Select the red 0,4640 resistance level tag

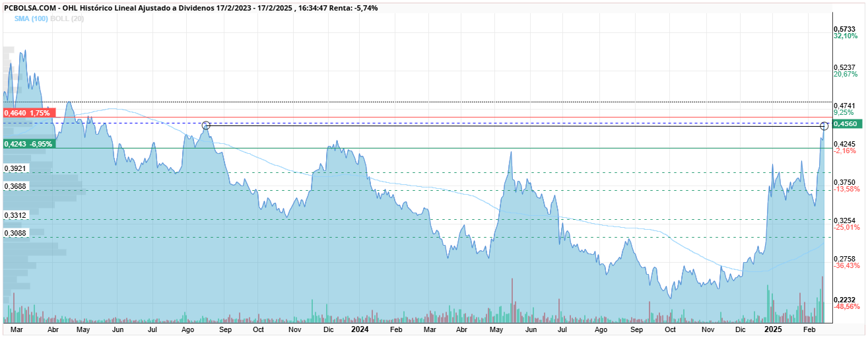[x=28, y=113]
